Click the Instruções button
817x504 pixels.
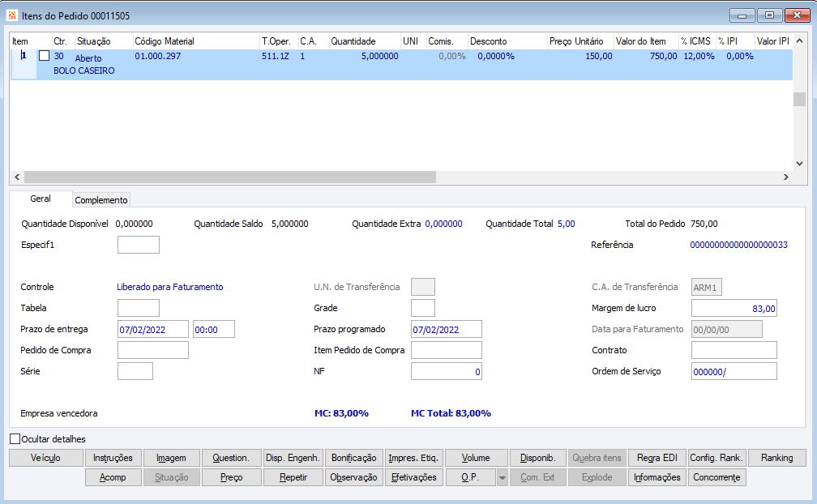tap(113, 458)
